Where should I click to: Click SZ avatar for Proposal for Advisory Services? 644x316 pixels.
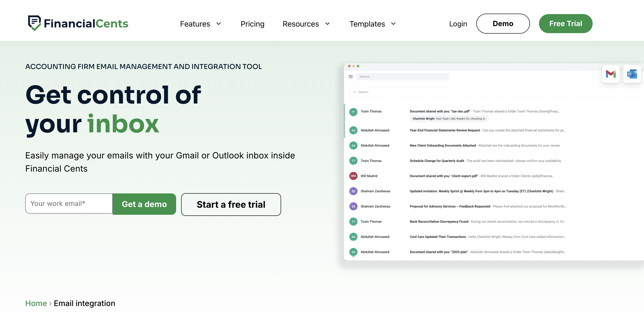click(353, 206)
